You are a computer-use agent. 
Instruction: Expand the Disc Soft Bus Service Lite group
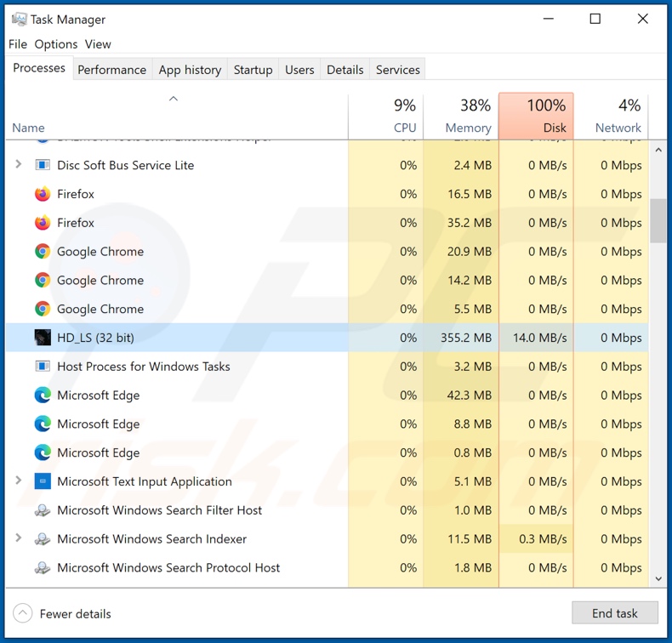pos(18,164)
